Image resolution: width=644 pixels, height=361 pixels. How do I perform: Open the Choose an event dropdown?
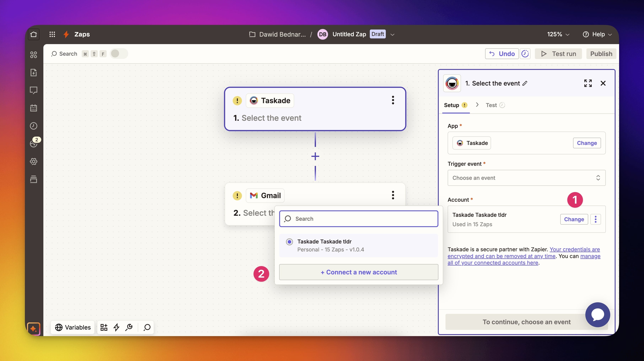[526, 178]
